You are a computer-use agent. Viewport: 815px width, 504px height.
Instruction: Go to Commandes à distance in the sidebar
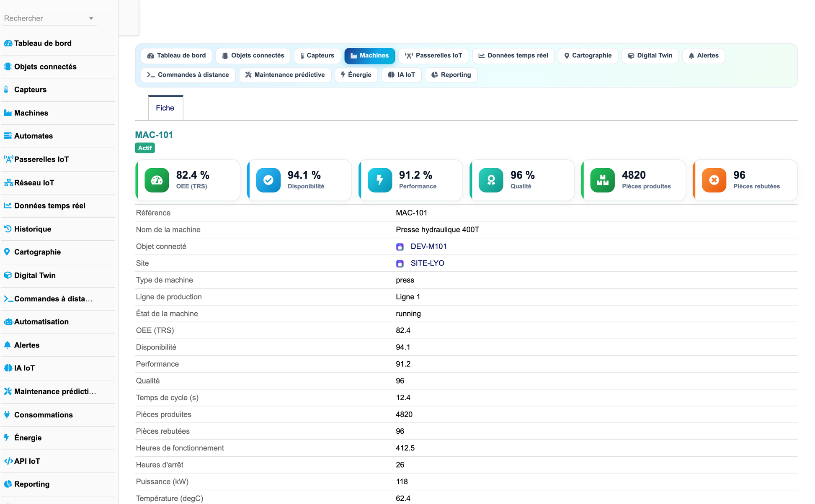pyautogui.click(x=53, y=299)
